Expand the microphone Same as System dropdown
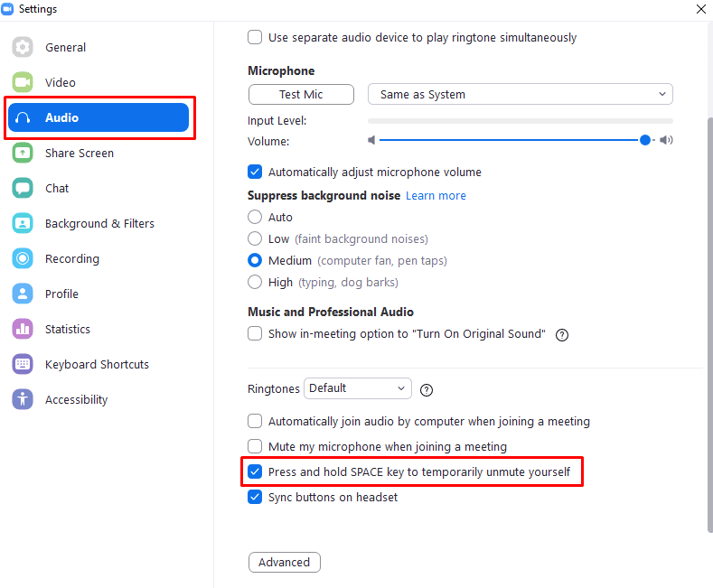Screen dimensions: 713x588 521,94
